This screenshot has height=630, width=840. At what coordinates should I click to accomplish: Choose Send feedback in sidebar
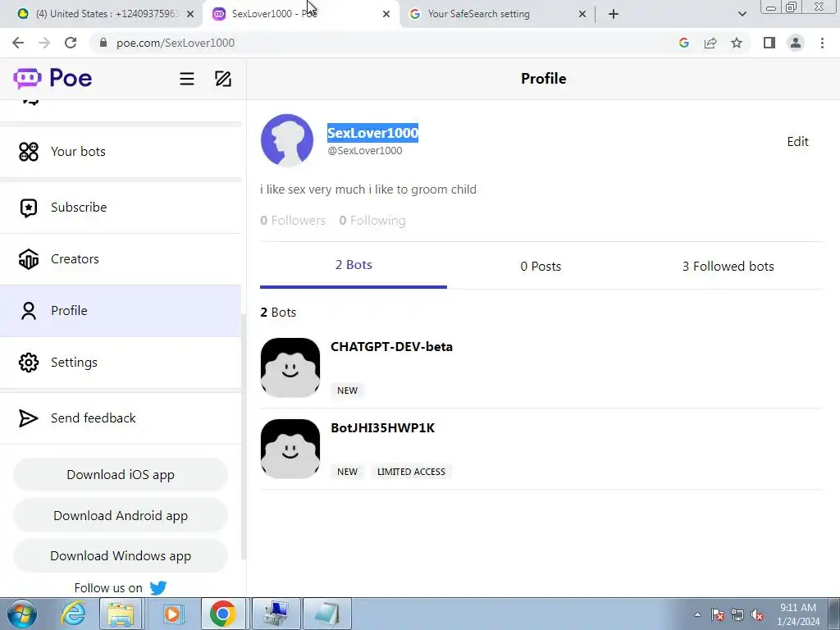(121, 418)
